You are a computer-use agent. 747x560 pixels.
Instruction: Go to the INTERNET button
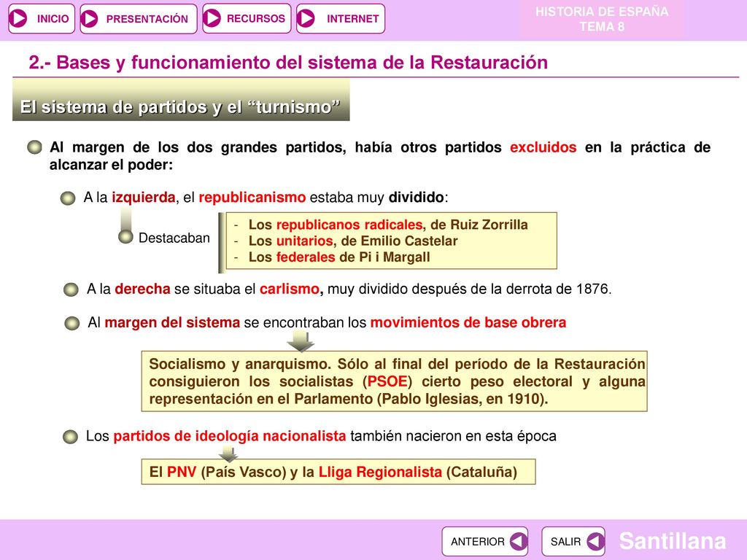click(x=340, y=18)
